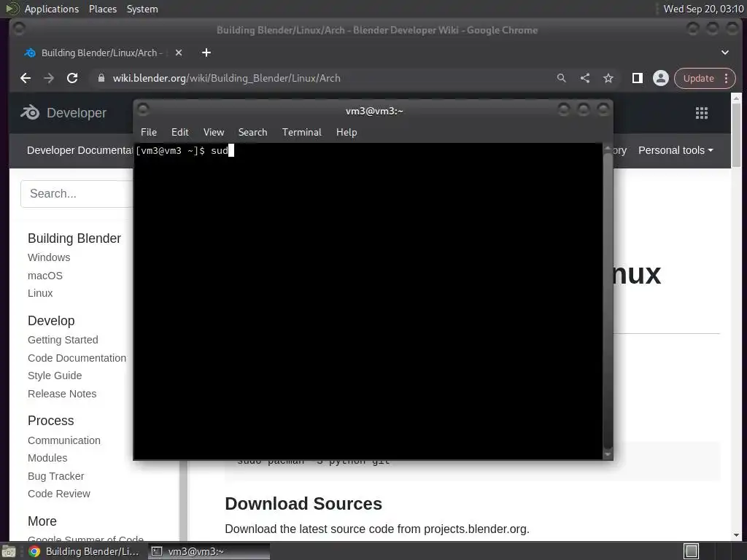Open a new Chrome tab
The height and width of the screenshot is (560, 747).
click(206, 52)
